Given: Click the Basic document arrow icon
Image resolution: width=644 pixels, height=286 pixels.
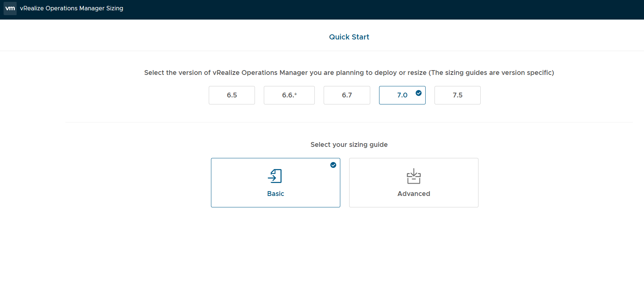Looking at the screenshot, I should click(275, 176).
